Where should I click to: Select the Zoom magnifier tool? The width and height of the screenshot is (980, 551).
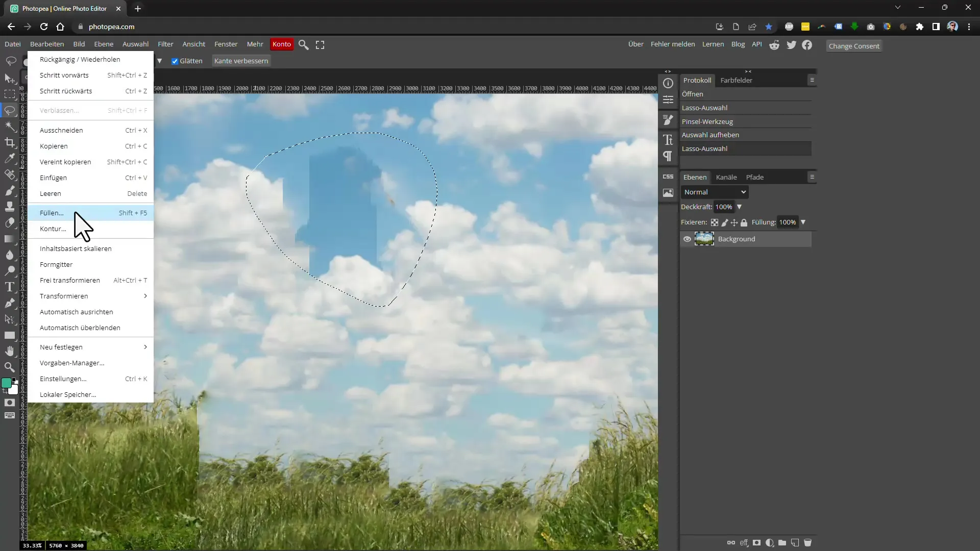[x=10, y=367]
